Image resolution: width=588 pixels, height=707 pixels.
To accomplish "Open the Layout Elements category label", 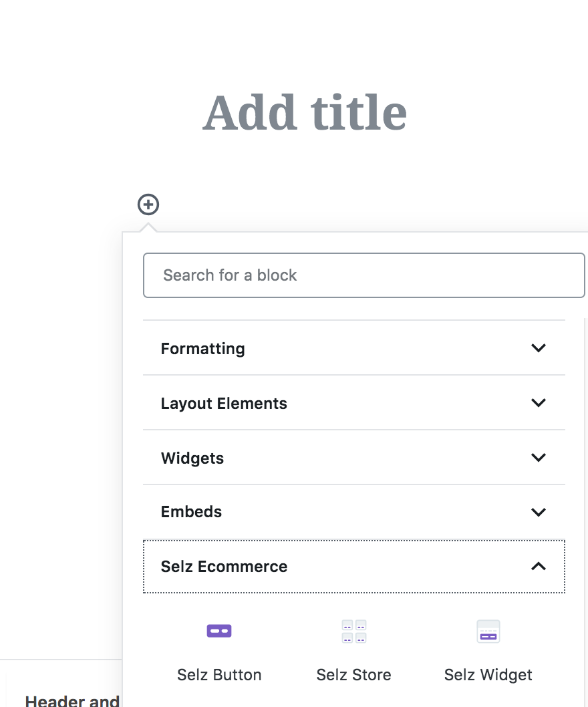I will click(x=224, y=404).
